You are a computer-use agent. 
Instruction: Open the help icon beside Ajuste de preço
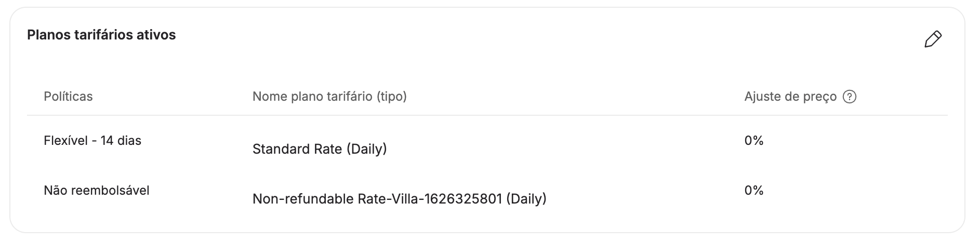point(850,97)
